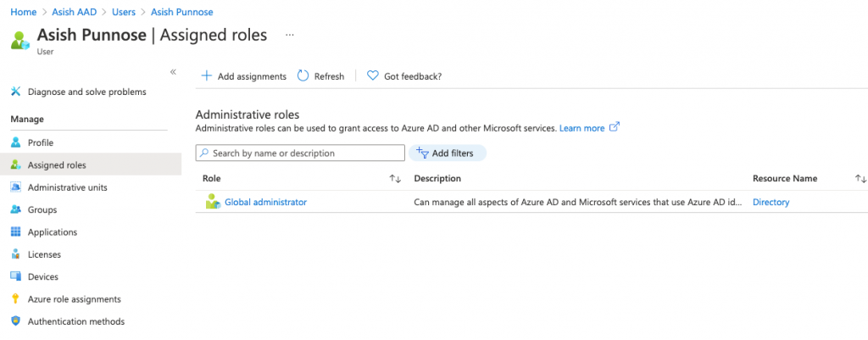The width and height of the screenshot is (868, 340).
Task: Open the Applications menu item
Action: (x=53, y=232)
